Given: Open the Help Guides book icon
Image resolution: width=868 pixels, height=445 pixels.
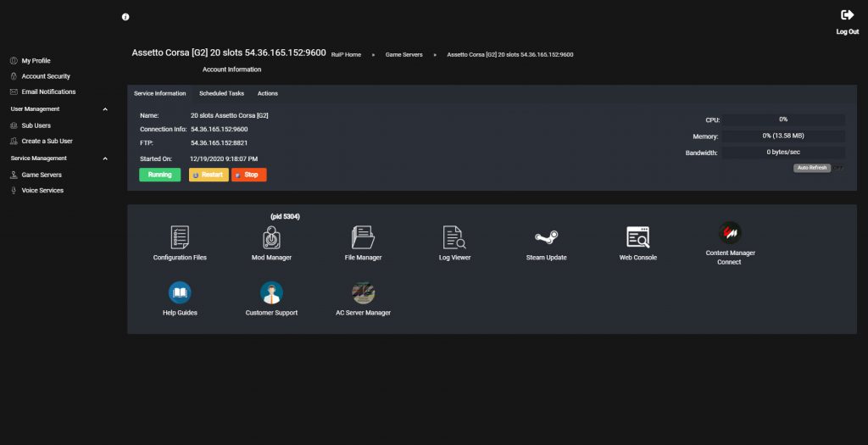Looking at the screenshot, I should tap(180, 292).
